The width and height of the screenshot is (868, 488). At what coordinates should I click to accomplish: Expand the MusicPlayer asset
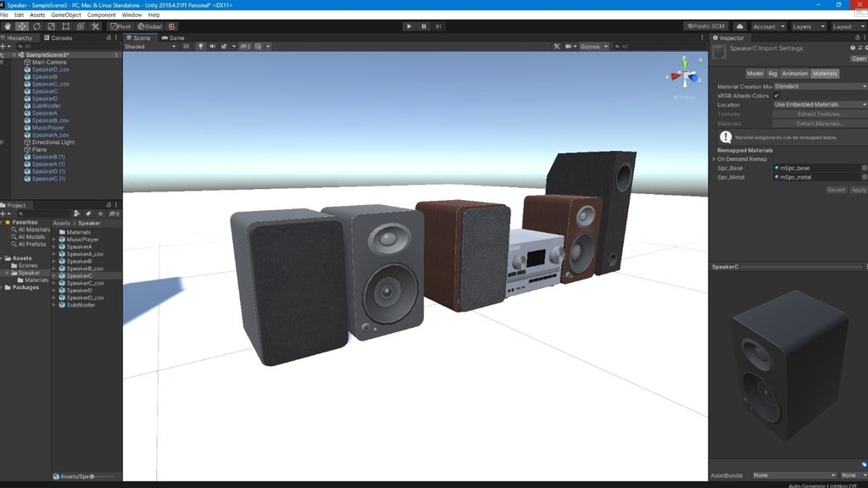[54, 240]
